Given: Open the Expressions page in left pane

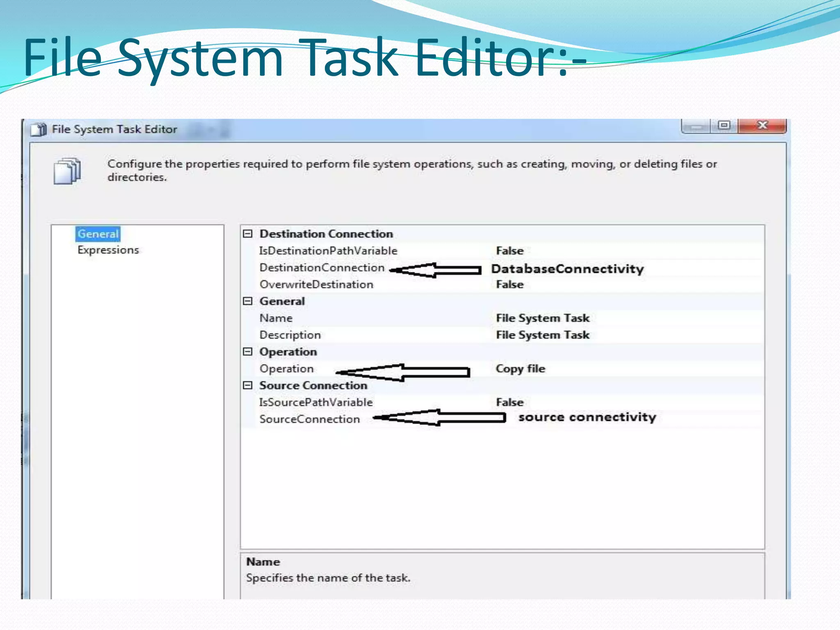Looking at the screenshot, I should 108,250.
